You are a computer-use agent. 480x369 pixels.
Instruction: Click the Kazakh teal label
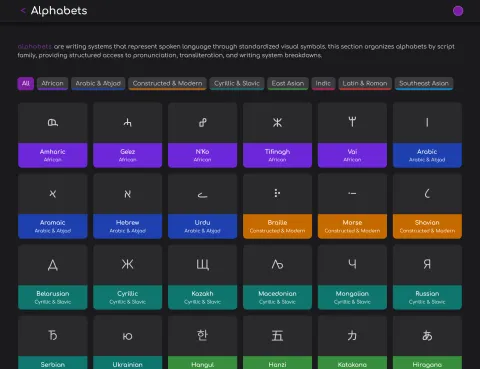(x=203, y=297)
